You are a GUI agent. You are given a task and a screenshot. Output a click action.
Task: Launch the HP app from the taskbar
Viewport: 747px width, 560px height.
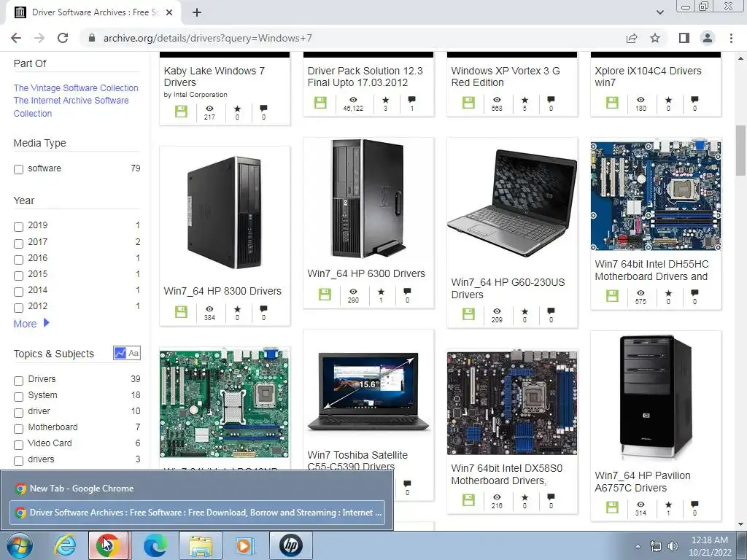291,545
